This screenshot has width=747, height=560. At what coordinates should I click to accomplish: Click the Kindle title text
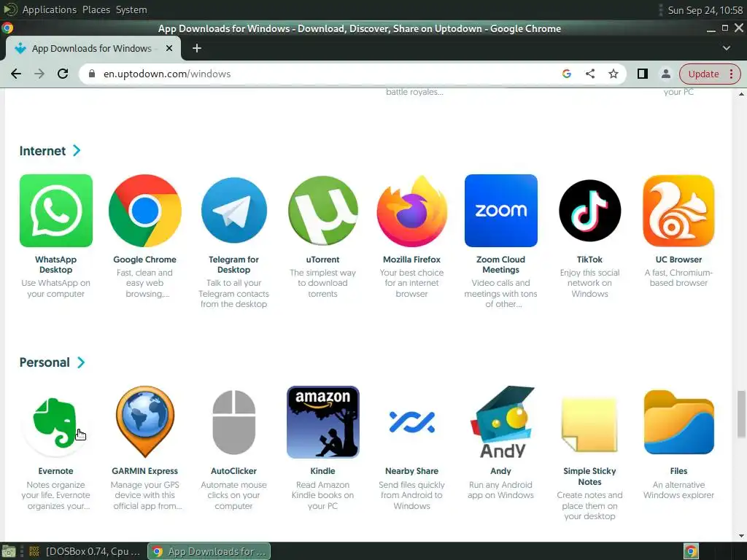pyautogui.click(x=323, y=471)
